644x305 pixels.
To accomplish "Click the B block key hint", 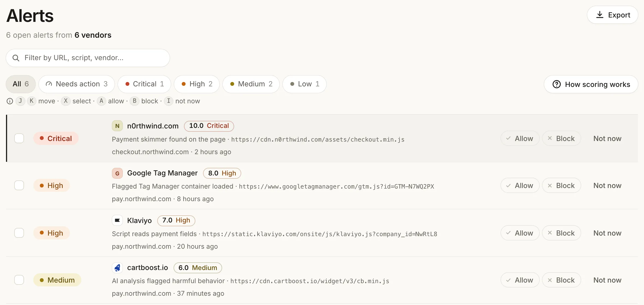I will [x=135, y=101].
